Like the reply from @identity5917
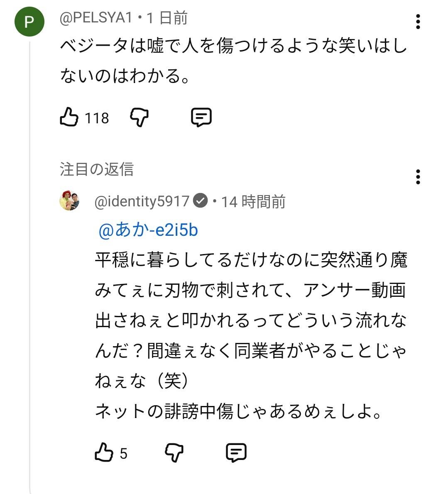This screenshot has height=494, width=448. click(x=104, y=452)
